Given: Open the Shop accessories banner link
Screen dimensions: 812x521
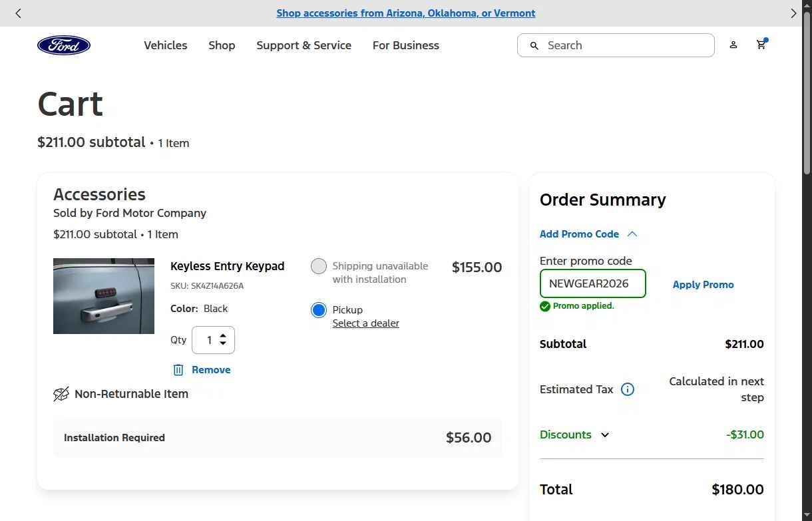Looking at the screenshot, I should (406, 13).
